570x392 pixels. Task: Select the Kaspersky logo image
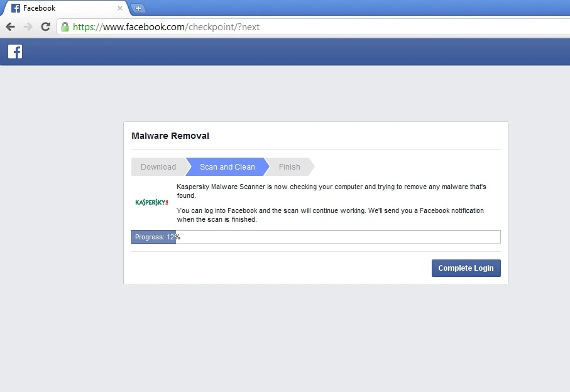pyautogui.click(x=151, y=202)
